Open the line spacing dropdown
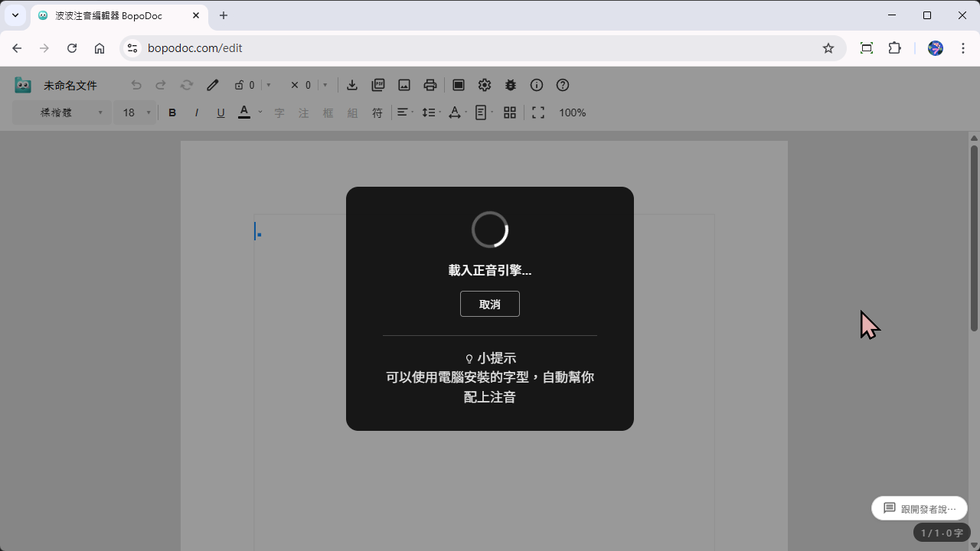The image size is (980, 551). (x=430, y=112)
